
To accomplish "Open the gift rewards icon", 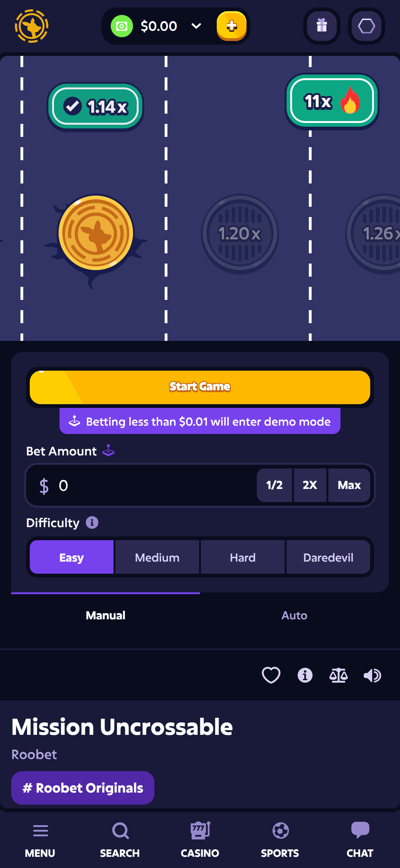I will point(322,26).
